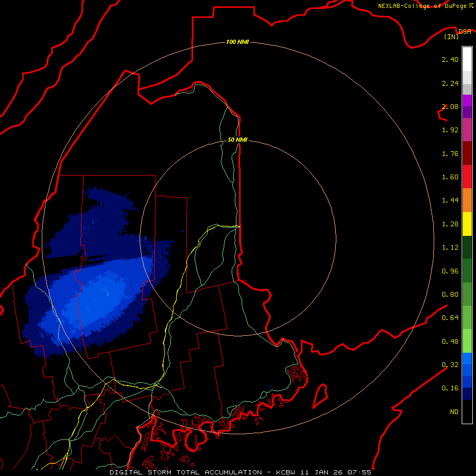
Task: Click the magenta-pink legend swatch
Action: click(x=467, y=130)
